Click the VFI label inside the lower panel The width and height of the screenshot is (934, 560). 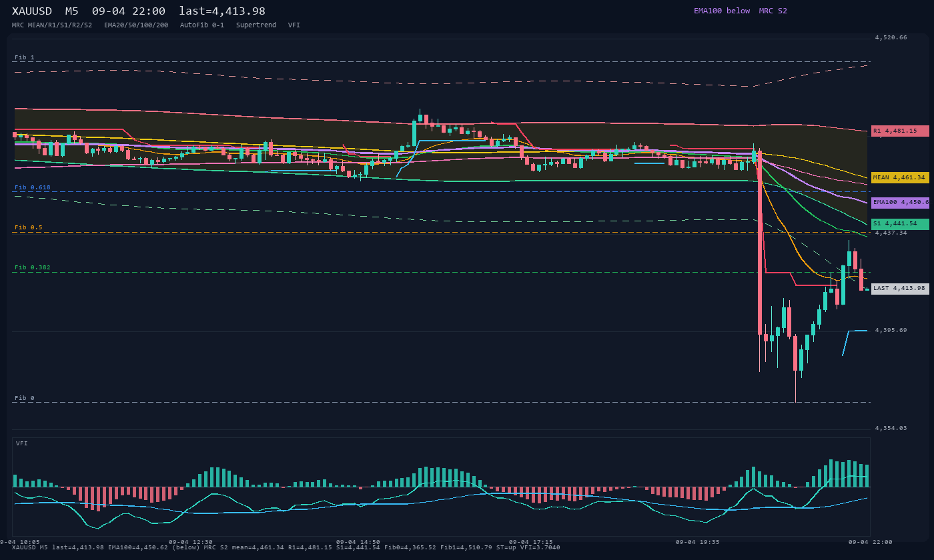(22, 443)
